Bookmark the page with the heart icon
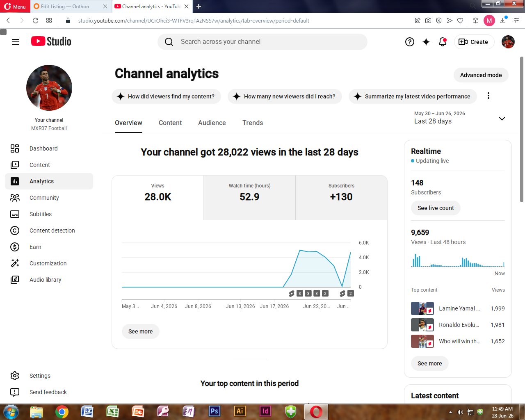The height and width of the screenshot is (420, 525). (x=460, y=21)
